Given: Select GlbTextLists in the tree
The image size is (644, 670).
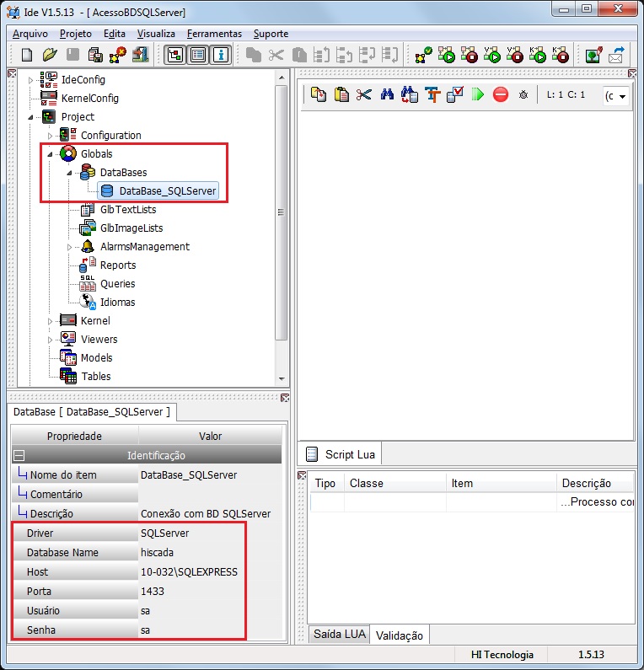Looking at the screenshot, I should tap(128, 210).
